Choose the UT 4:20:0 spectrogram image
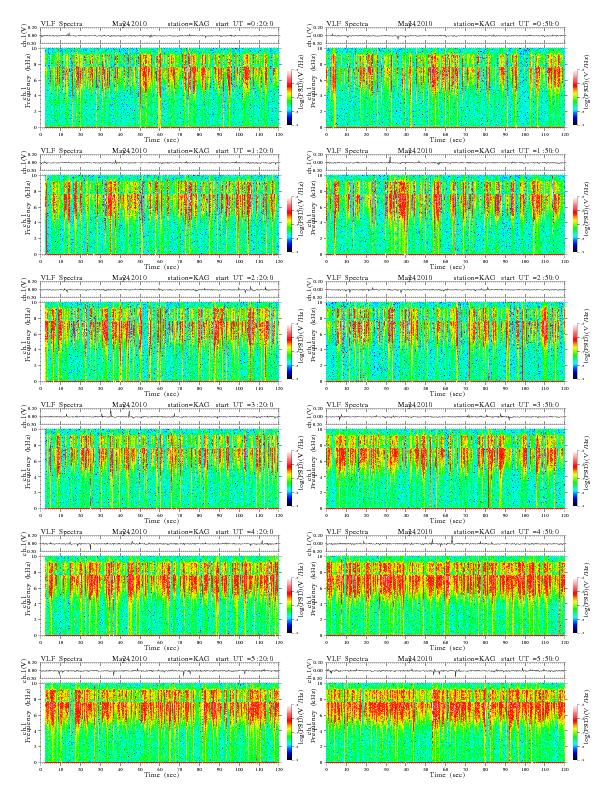The image size is (612, 792). (160, 596)
